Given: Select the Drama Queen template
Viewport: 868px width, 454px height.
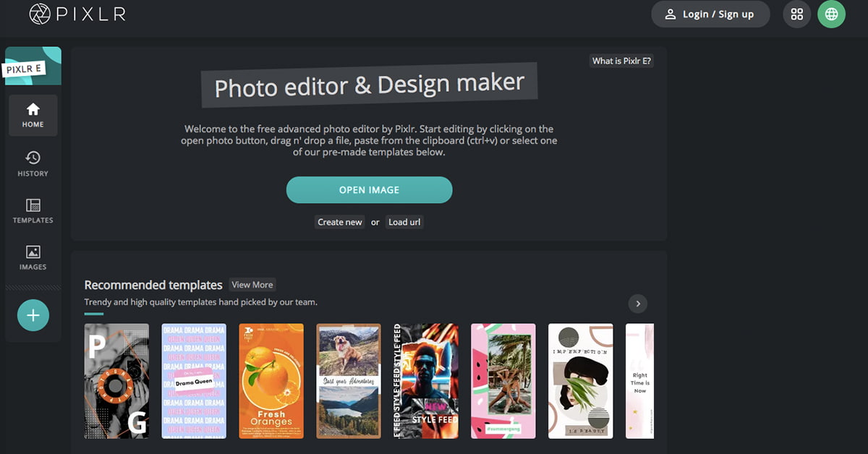Looking at the screenshot, I should [x=194, y=381].
